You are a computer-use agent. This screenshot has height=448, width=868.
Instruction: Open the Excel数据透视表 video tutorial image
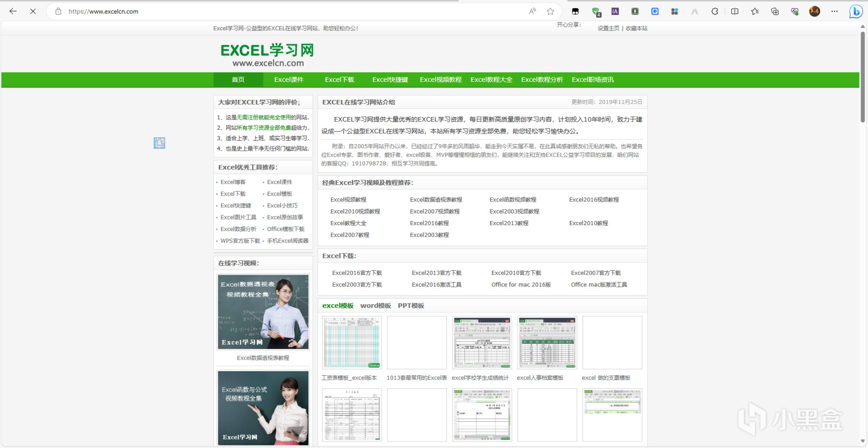263,311
